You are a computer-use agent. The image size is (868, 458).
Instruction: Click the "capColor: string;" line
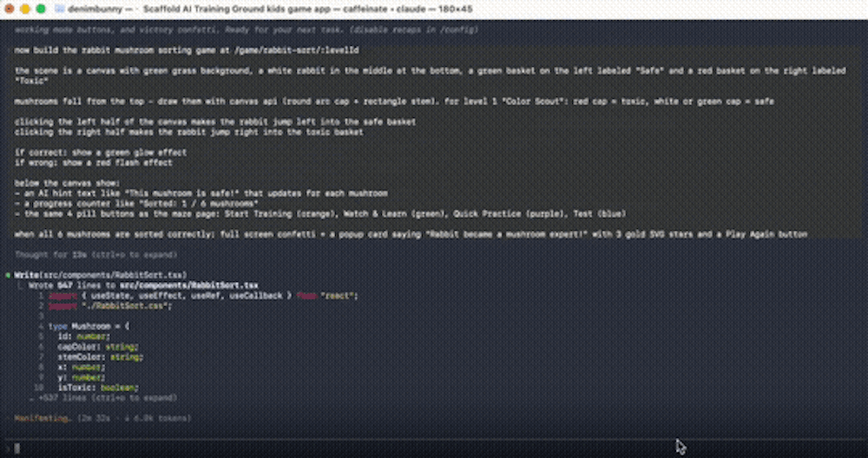pos(98,347)
